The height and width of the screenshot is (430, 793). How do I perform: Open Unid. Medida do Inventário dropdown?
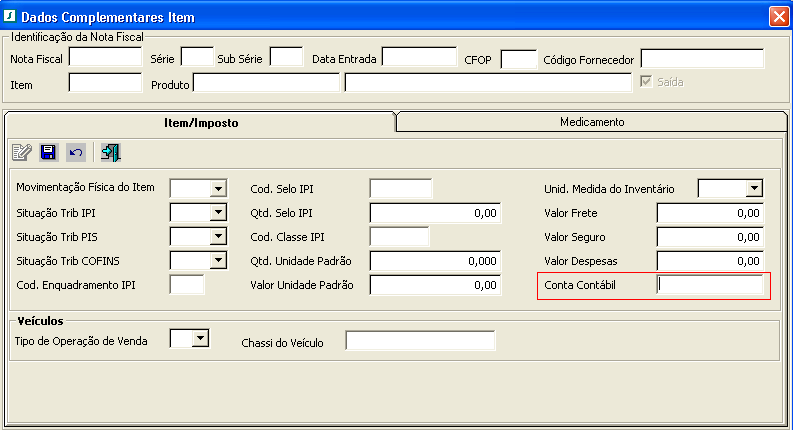pyautogui.click(x=753, y=188)
